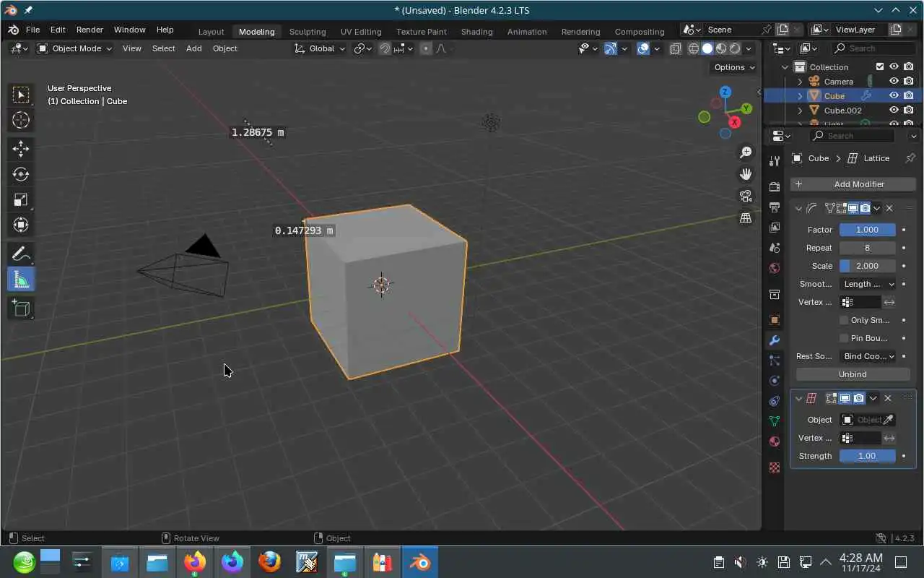Toggle X-ray display in viewport header
This screenshot has width=924, height=578.
676,48
